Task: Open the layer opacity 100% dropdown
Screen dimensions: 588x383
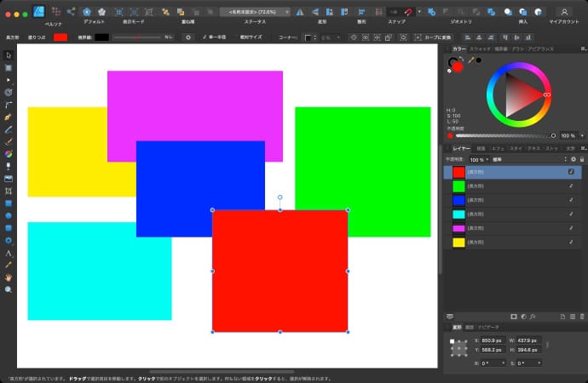Action: coord(479,159)
